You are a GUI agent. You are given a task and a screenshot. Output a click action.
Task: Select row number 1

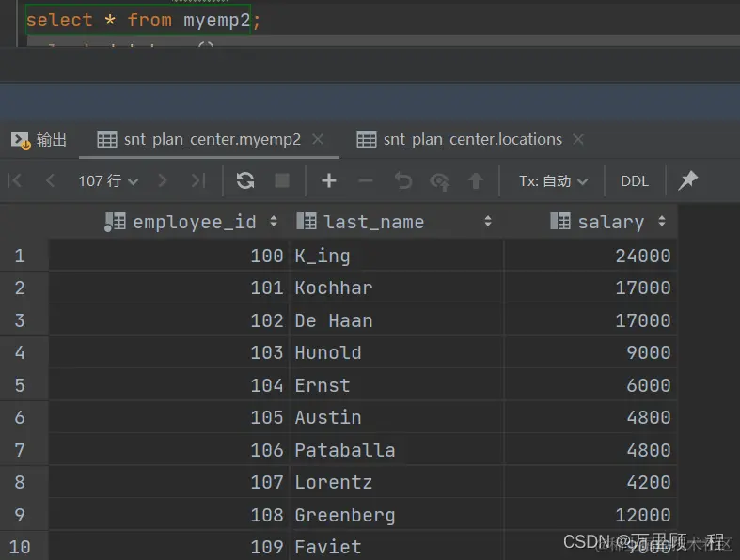[x=20, y=256]
